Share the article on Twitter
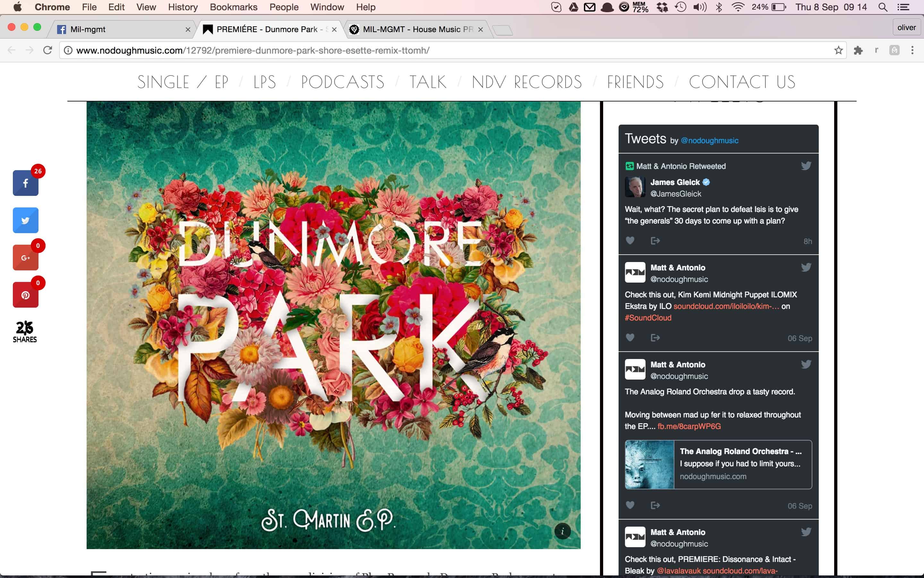Screen dimensions: 924x578 pyautogui.click(x=26, y=220)
